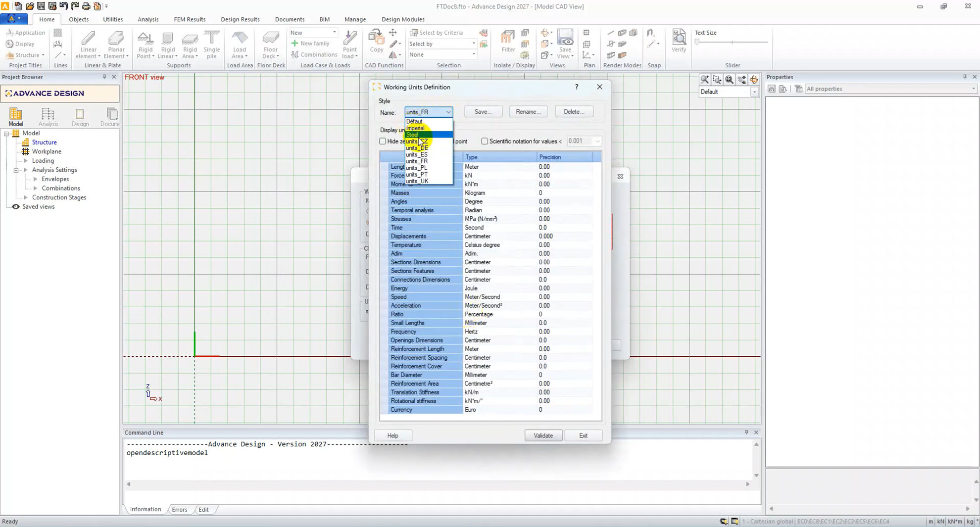This screenshot has width=980, height=527.
Task: Add a Rigid Point support
Action: [x=145, y=45]
